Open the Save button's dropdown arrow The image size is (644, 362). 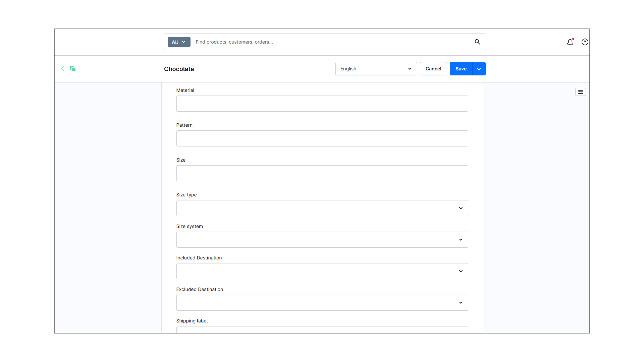click(479, 69)
